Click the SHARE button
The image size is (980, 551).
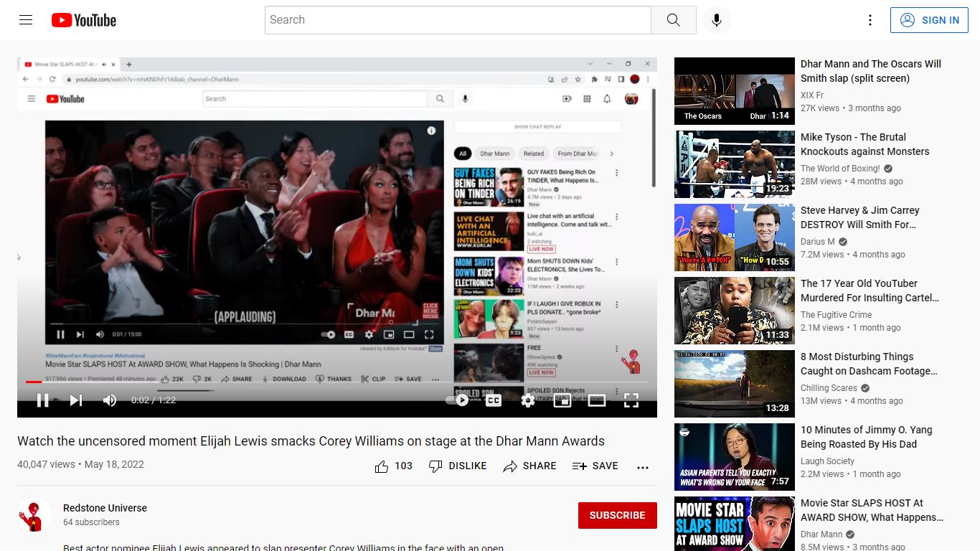point(529,466)
